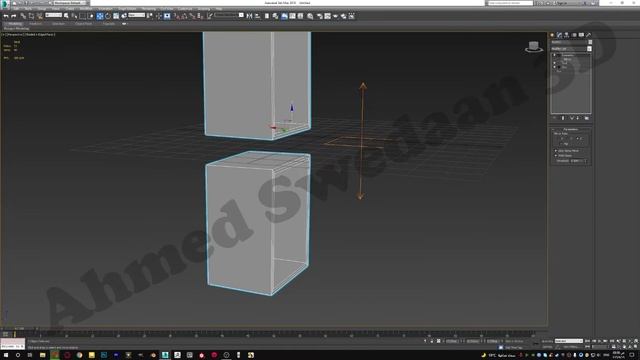Open the Selected key filter dropdown
The image size is (640, 360).
pos(569,341)
